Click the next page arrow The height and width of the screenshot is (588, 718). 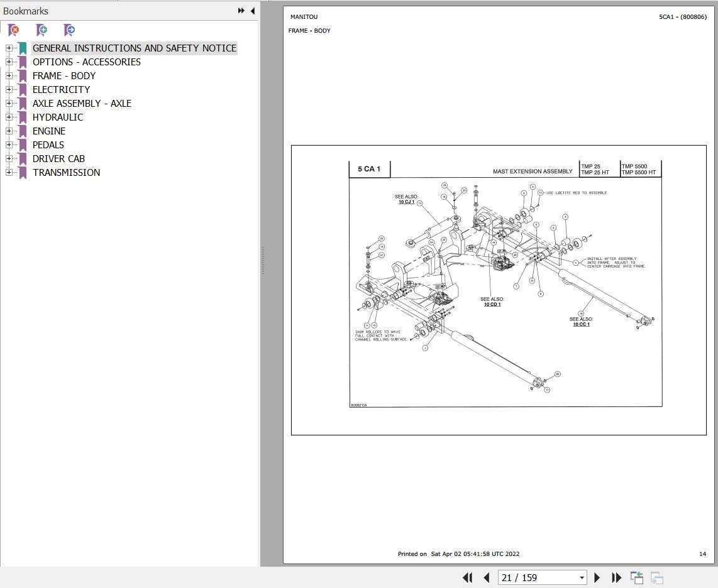click(x=596, y=577)
